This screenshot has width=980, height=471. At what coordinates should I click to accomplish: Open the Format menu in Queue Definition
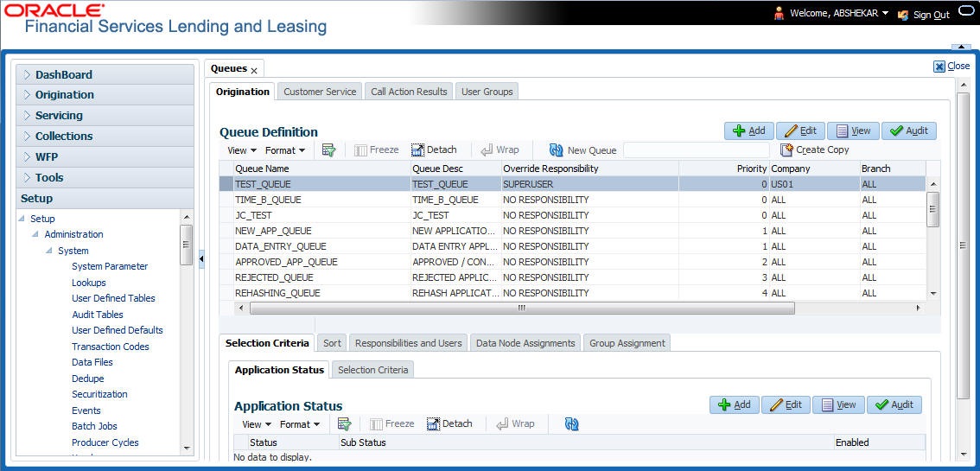[x=285, y=150]
